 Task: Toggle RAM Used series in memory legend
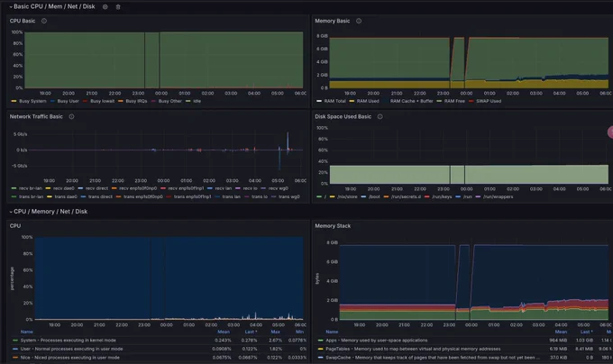(364, 101)
